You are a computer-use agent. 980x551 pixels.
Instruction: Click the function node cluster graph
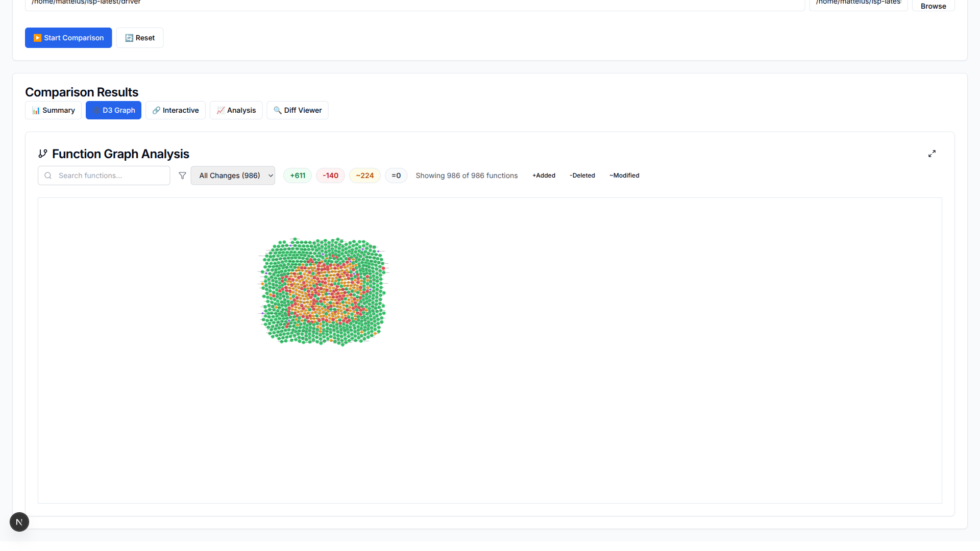(324, 291)
